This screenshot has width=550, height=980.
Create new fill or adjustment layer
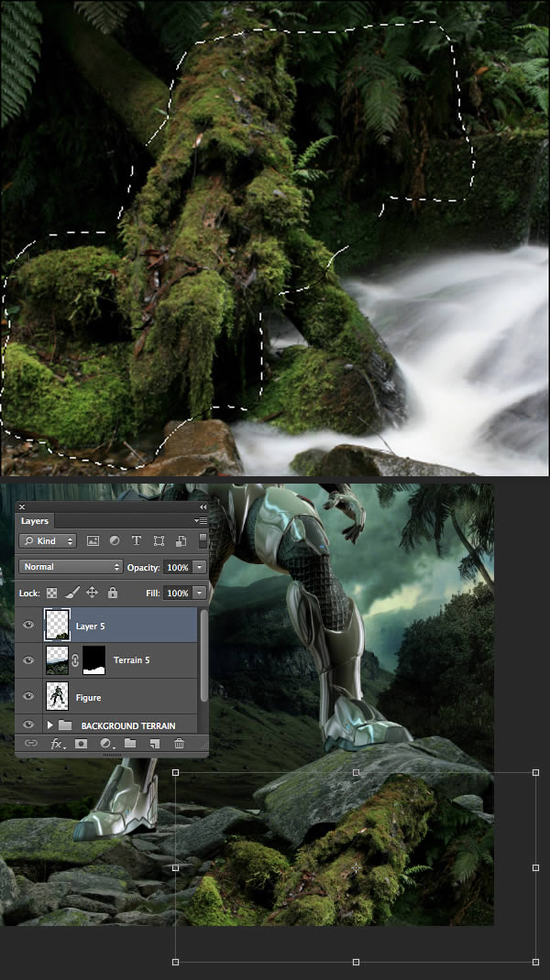click(x=105, y=743)
